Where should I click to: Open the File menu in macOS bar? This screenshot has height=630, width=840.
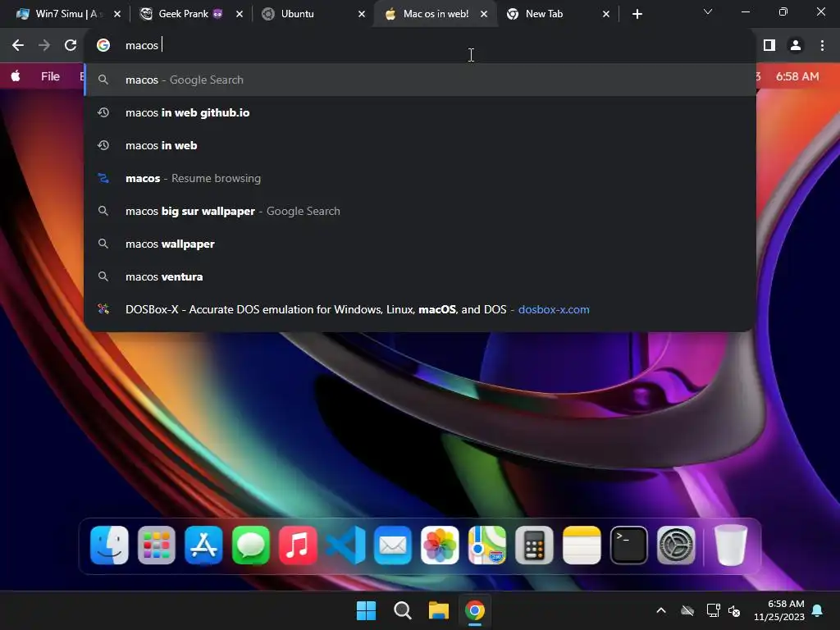pos(50,76)
